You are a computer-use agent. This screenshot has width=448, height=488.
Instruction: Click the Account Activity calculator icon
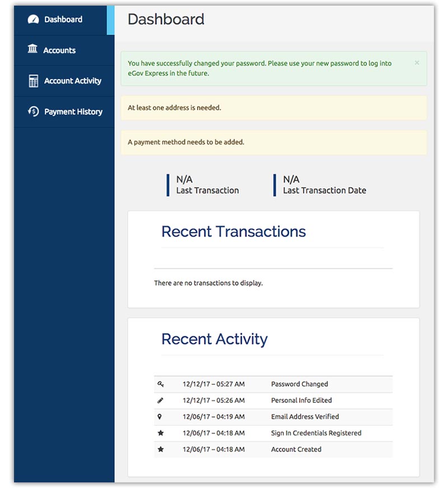coord(33,81)
